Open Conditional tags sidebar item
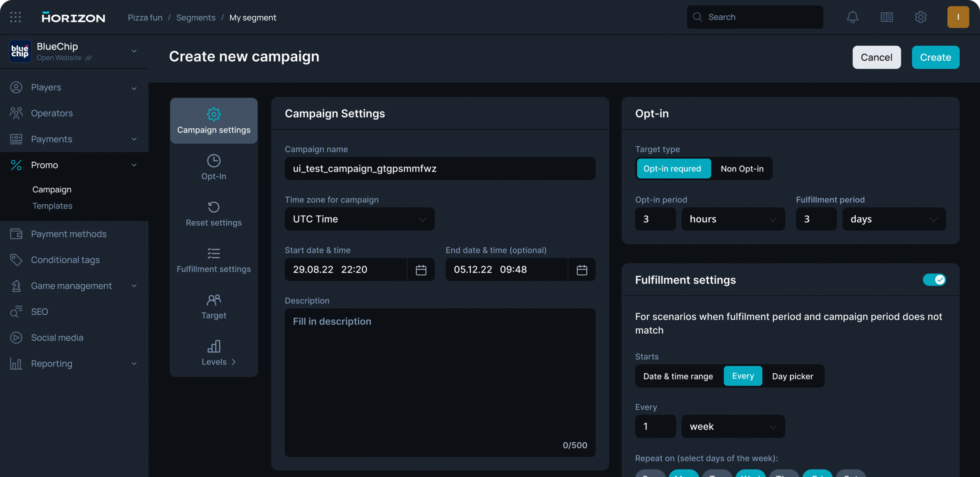This screenshot has height=477, width=980. [65, 260]
